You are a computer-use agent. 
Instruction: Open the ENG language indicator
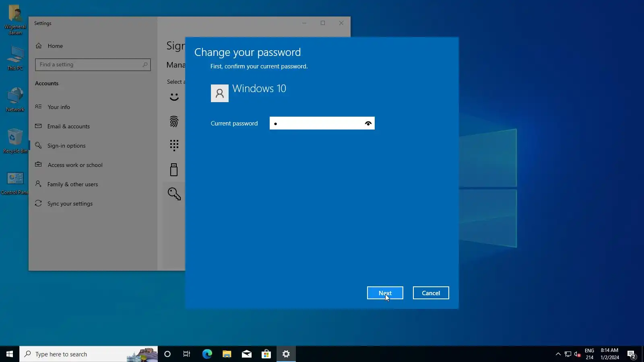pos(589,354)
